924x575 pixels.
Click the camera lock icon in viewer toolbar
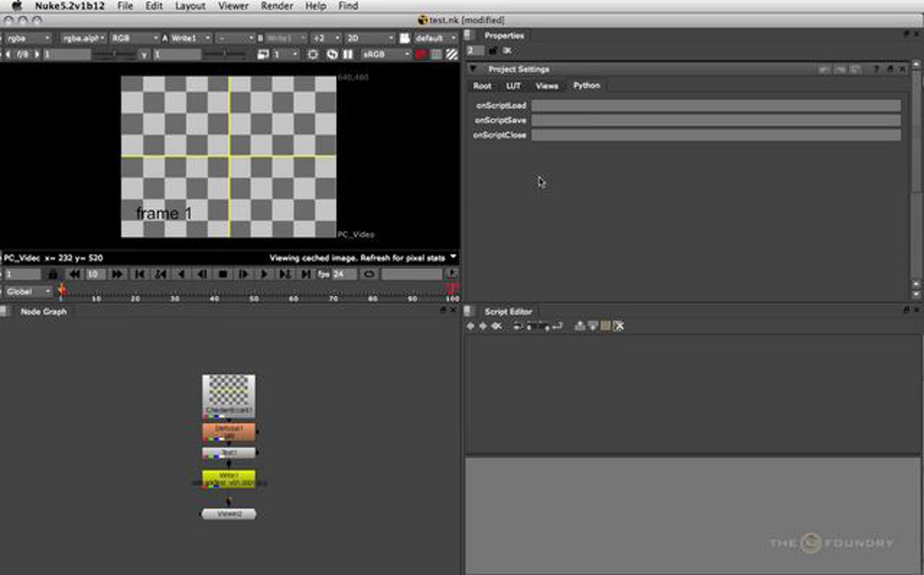pos(404,38)
